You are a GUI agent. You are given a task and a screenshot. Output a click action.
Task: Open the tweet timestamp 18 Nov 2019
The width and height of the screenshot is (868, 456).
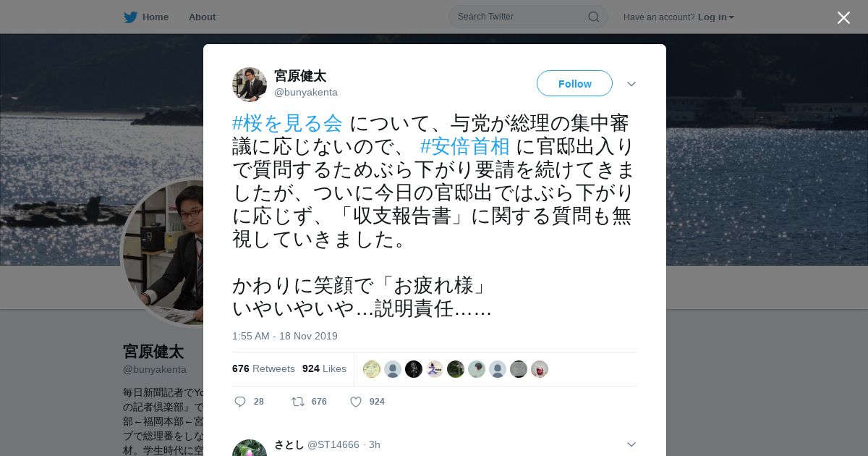pyautogui.click(x=285, y=336)
